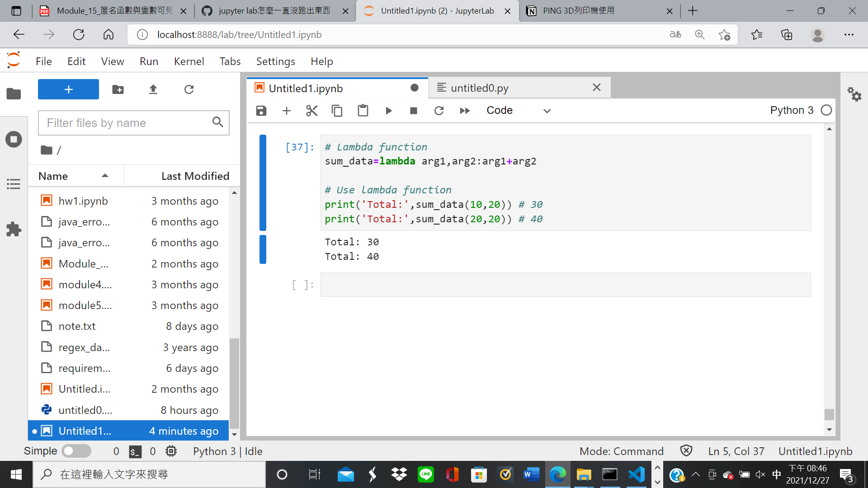Cut the selected cells
This screenshot has width=868, height=488.
312,110
